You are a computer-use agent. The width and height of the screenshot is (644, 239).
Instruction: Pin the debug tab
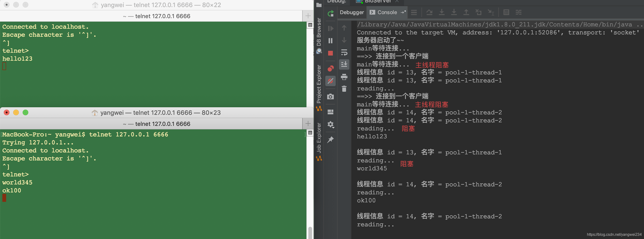330,139
